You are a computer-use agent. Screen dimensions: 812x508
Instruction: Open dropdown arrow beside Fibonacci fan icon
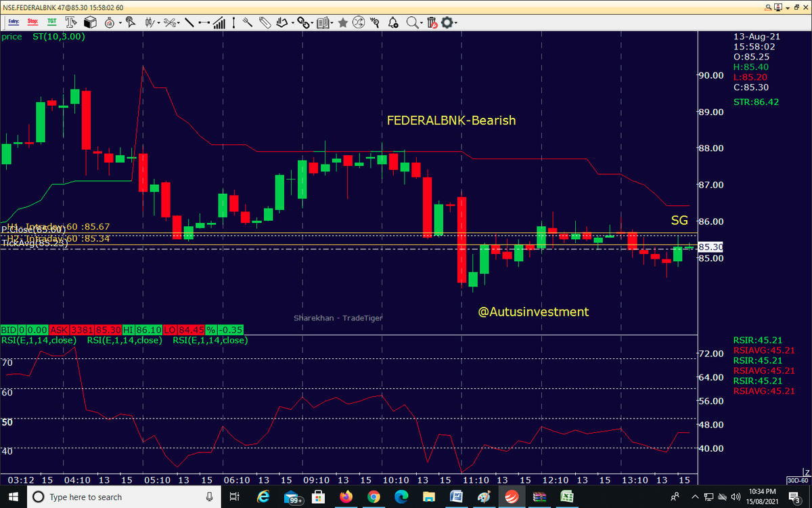click(x=292, y=23)
